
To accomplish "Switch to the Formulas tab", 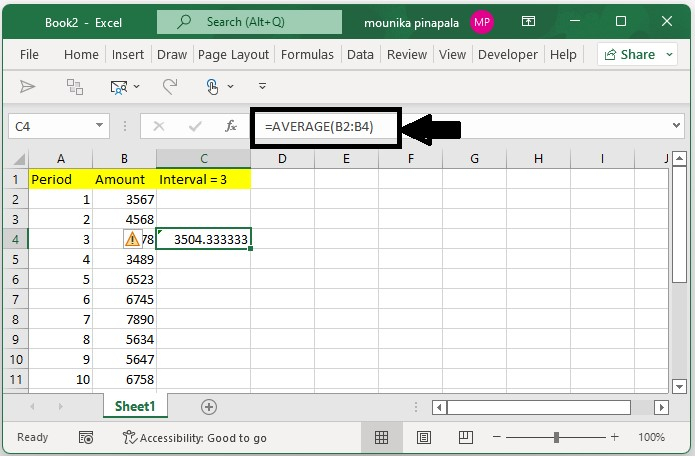I will click(307, 55).
